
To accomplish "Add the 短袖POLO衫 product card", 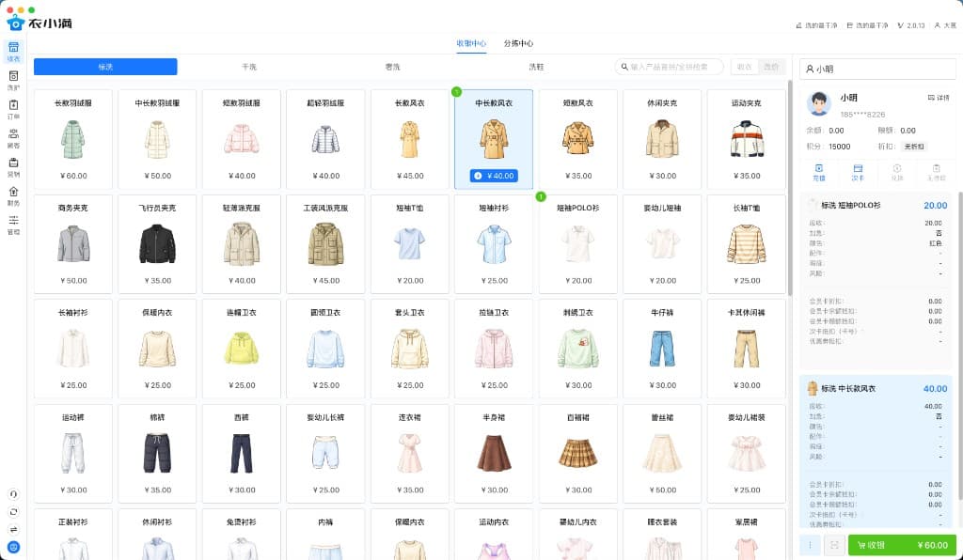I will pyautogui.click(x=578, y=244).
